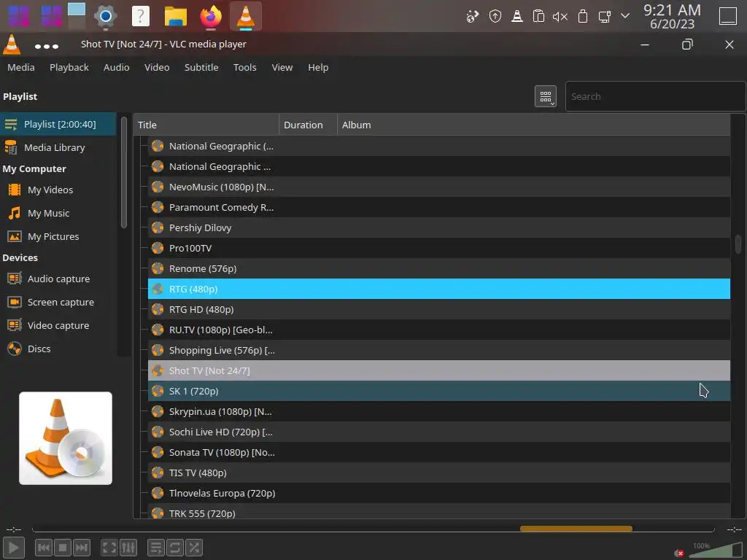Image resolution: width=747 pixels, height=560 pixels.
Task: Select Renome (576p) entry
Action: [438, 268]
